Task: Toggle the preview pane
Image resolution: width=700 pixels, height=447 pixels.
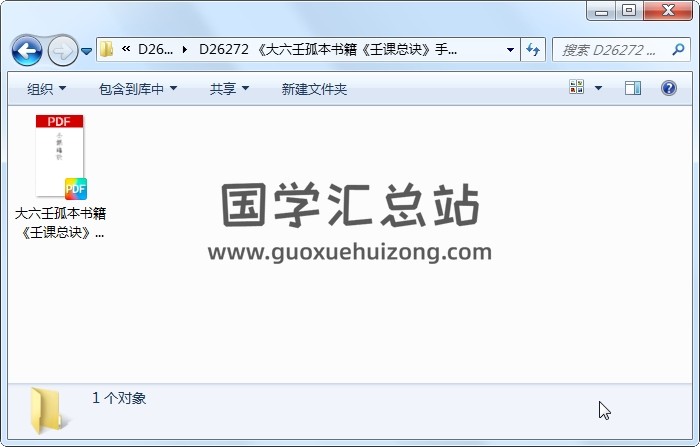Action: pyautogui.click(x=633, y=88)
